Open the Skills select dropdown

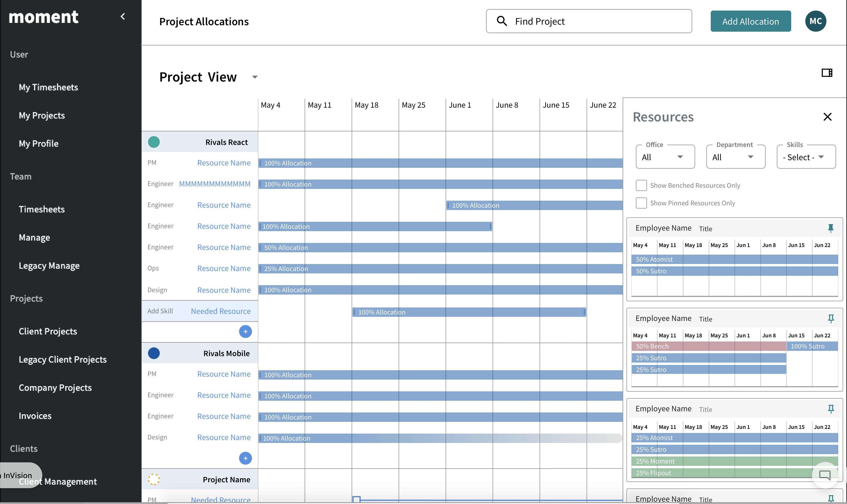click(x=806, y=157)
